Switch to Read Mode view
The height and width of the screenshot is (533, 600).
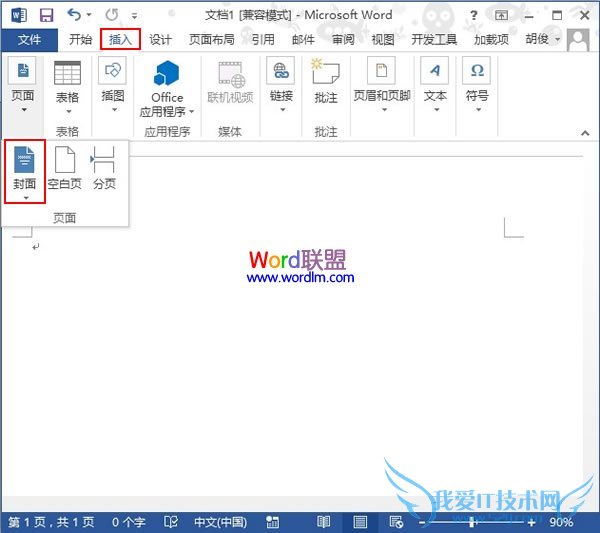(x=323, y=522)
